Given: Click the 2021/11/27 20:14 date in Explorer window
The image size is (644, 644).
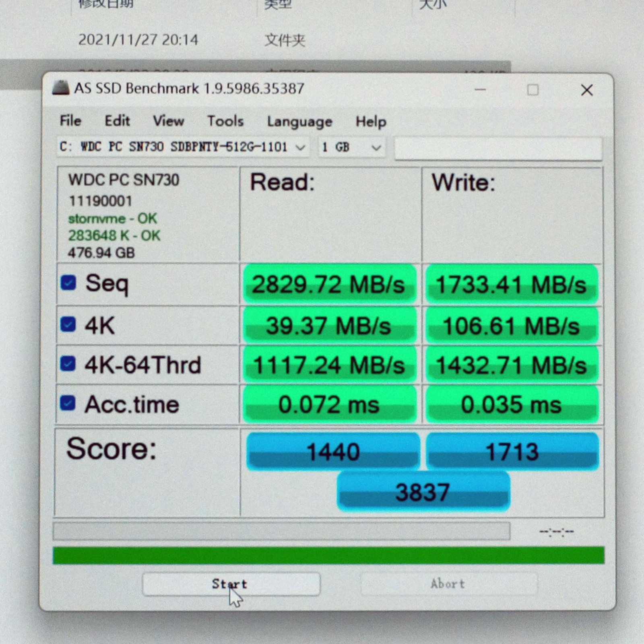Looking at the screenshot, I should 138,40.
